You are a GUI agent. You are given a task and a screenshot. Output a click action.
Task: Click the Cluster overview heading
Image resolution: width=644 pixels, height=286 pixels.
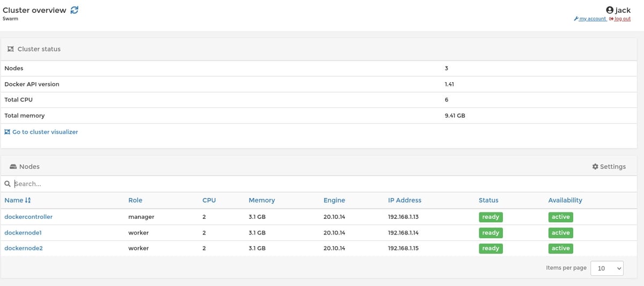point(34,10)
